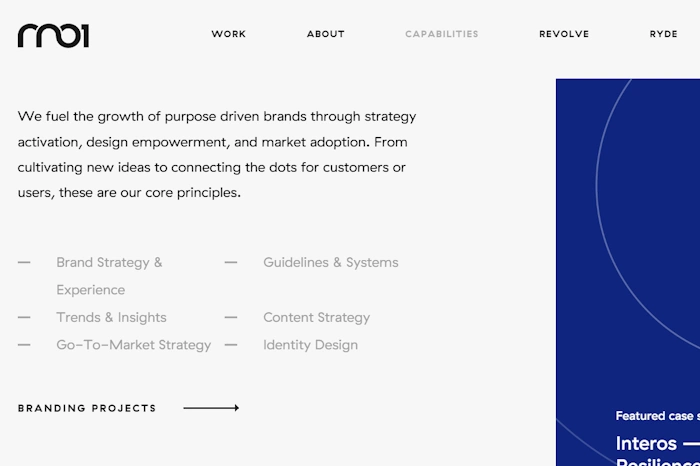Open the Revolve nav link
Viewport: 700px width, 466px height.
(564, 34)
